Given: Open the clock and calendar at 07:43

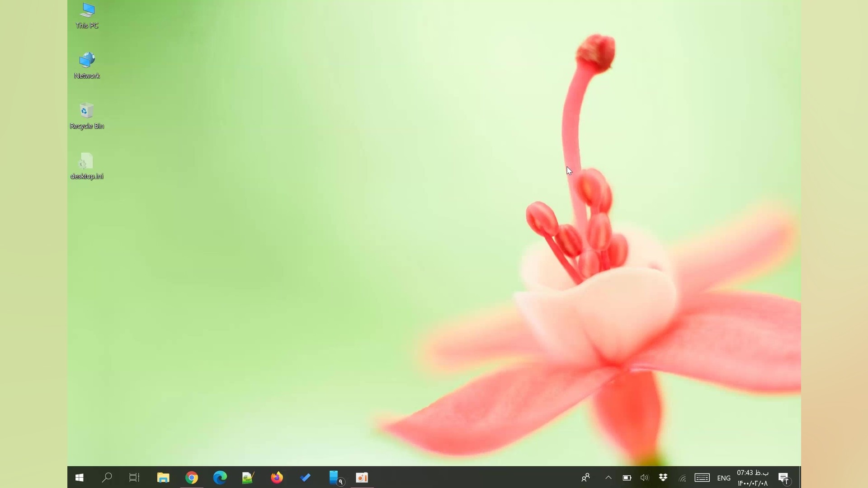Looking at the screenshot, I should [x=753, y=478].
